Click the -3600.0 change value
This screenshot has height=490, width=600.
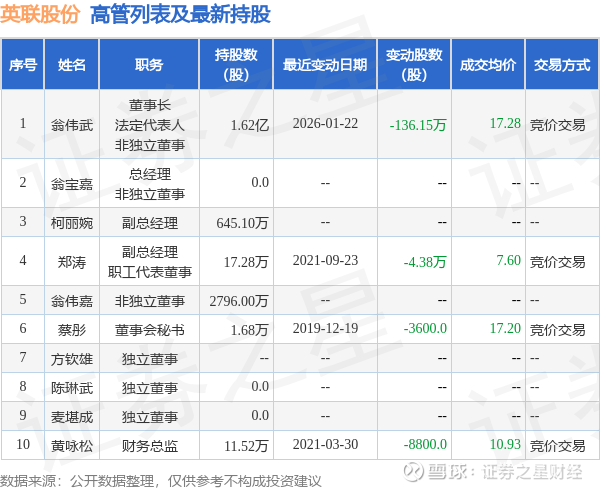tap(425, 328)
